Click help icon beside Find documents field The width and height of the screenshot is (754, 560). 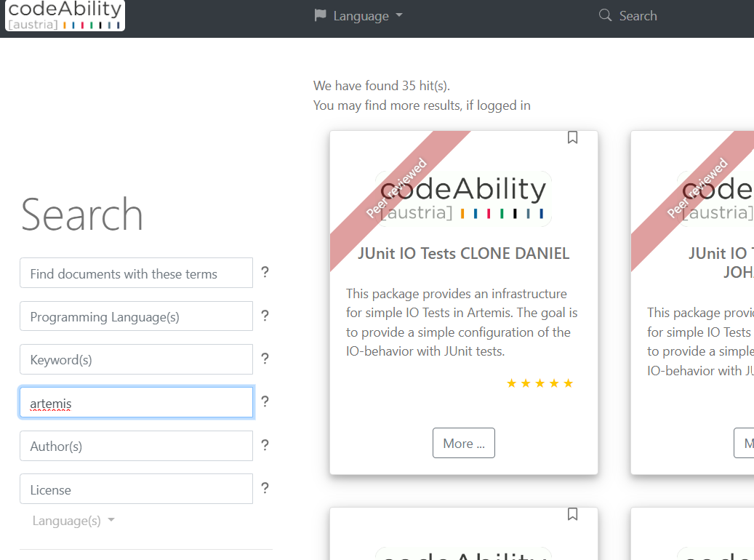(x=265, y=272)
